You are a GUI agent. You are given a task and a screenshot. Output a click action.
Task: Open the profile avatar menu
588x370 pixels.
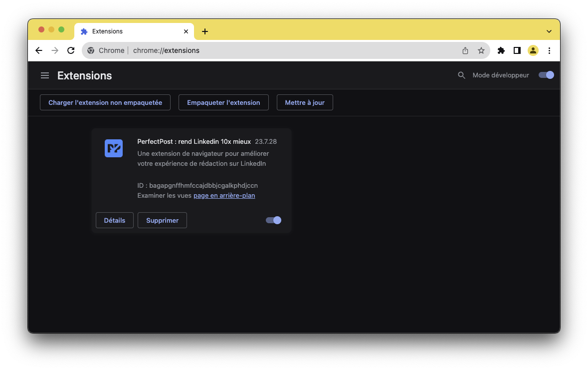click(x=533, y=50)
